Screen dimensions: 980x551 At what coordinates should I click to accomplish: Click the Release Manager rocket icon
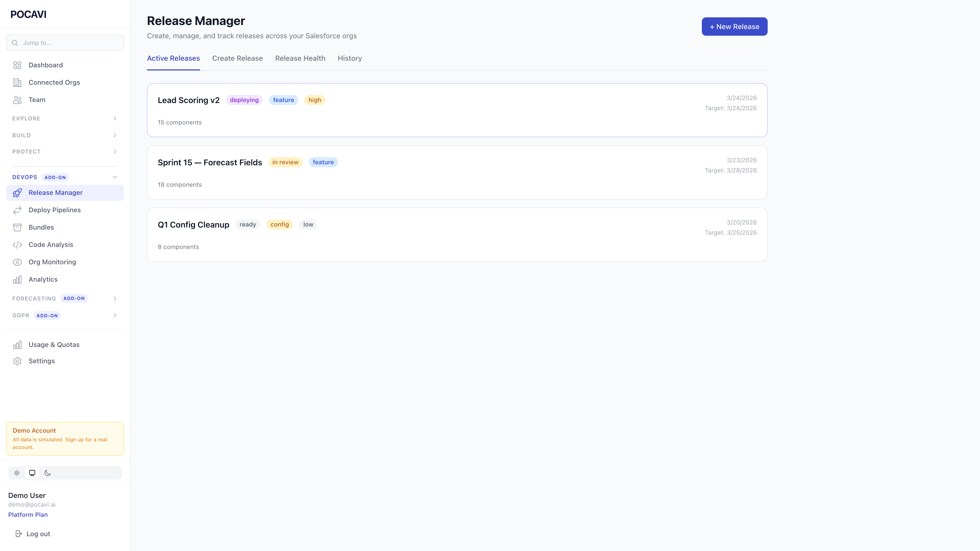[x=17, y=193]
